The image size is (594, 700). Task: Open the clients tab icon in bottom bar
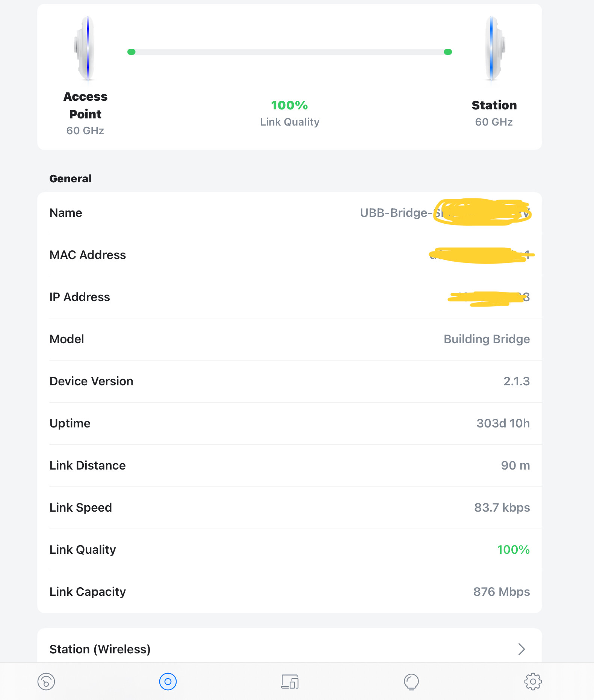290,681
